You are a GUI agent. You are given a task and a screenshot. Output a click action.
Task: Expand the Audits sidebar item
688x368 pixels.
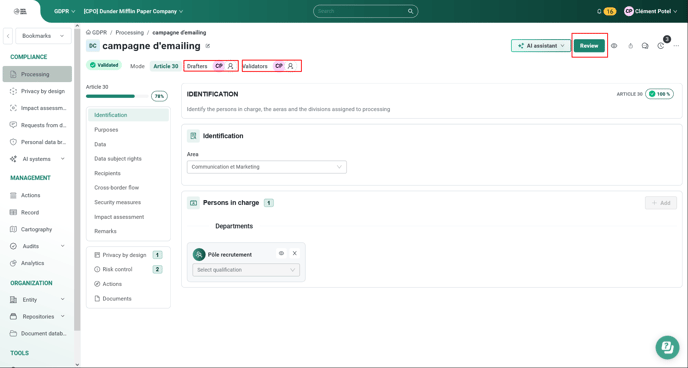point(37,246)
